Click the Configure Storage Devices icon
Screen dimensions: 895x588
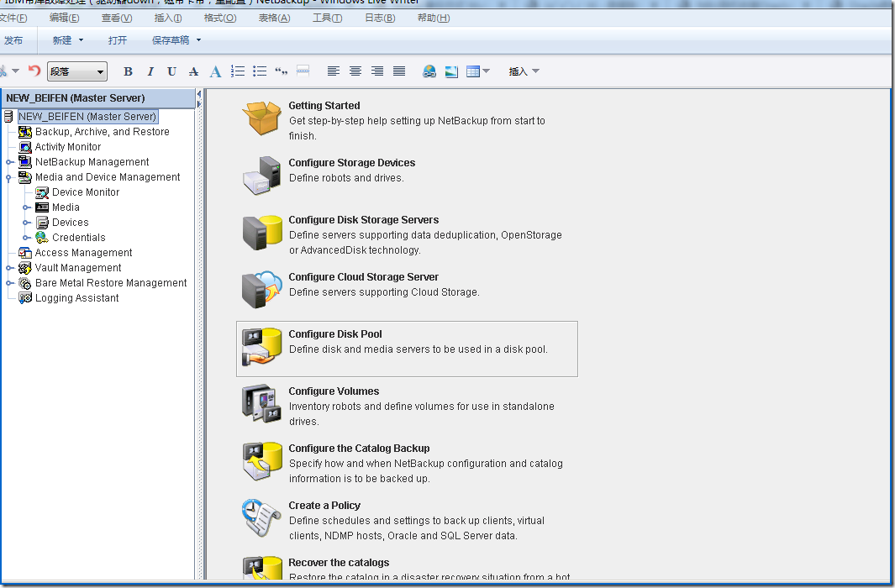[x=261, y=175]
